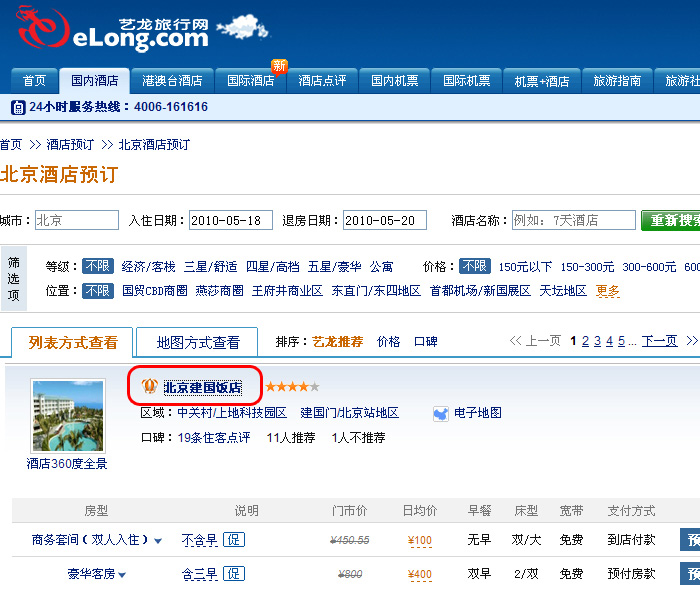Open the 机票+酒店 tab

pyautogui.click(x=542, y=81)
